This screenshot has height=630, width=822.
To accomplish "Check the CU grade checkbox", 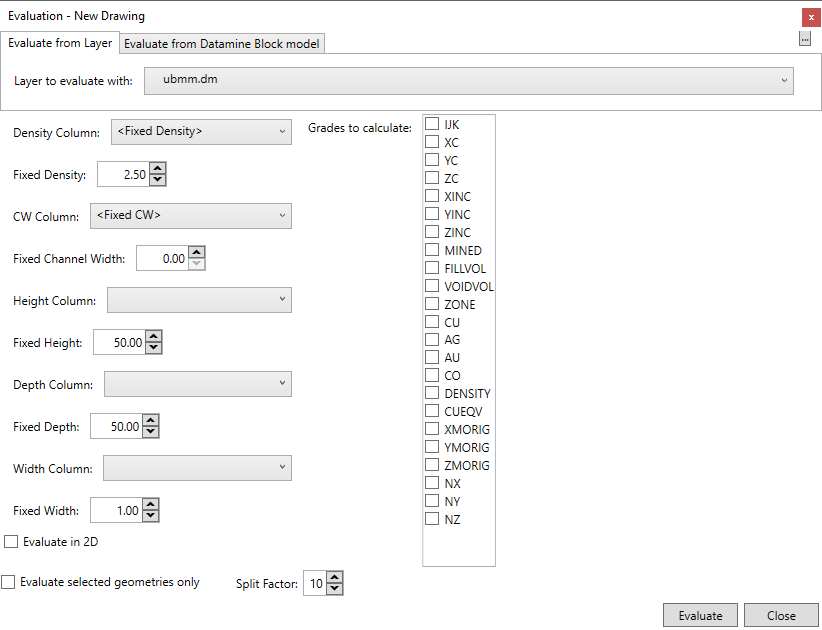I will click(433, 322).
